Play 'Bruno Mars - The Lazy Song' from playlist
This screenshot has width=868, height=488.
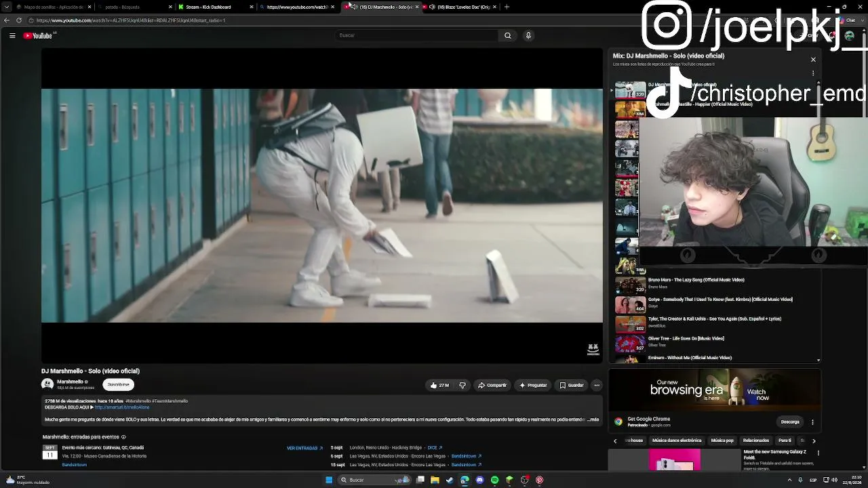716,285
